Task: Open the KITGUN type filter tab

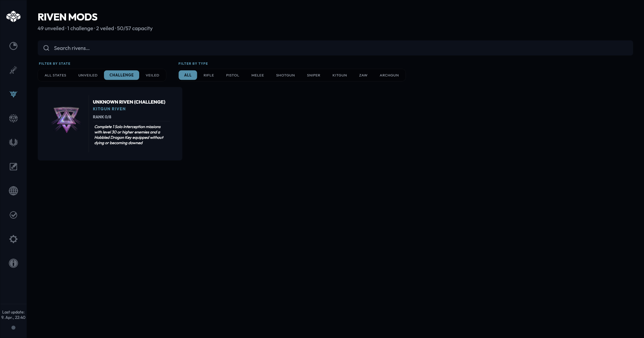Action: tap(339, 75)
